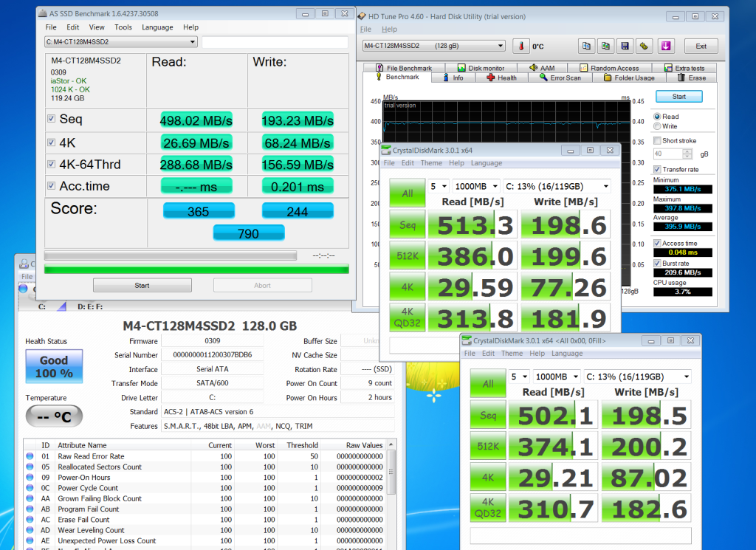Viewport: 756px width, 550px height.
Task: Open the drive dropdown in AS SSD Benchmark
Action: click(x=121, y=42)
